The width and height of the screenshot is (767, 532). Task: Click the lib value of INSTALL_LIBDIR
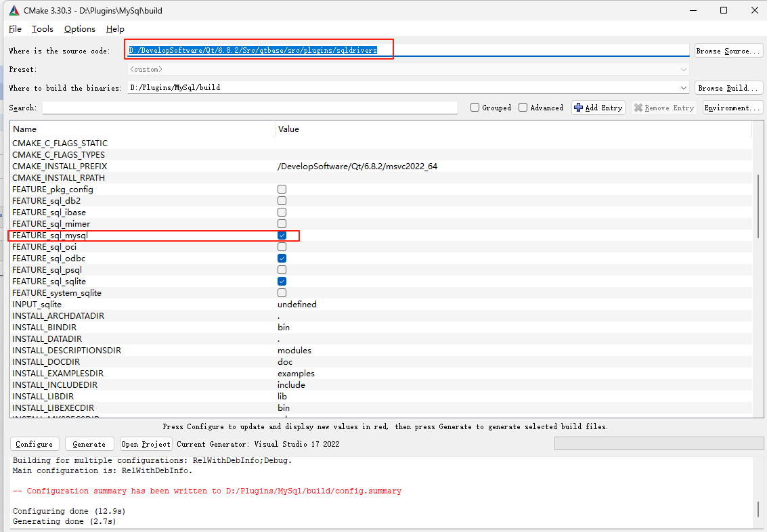pyautogui.click(x=282, y=396)
